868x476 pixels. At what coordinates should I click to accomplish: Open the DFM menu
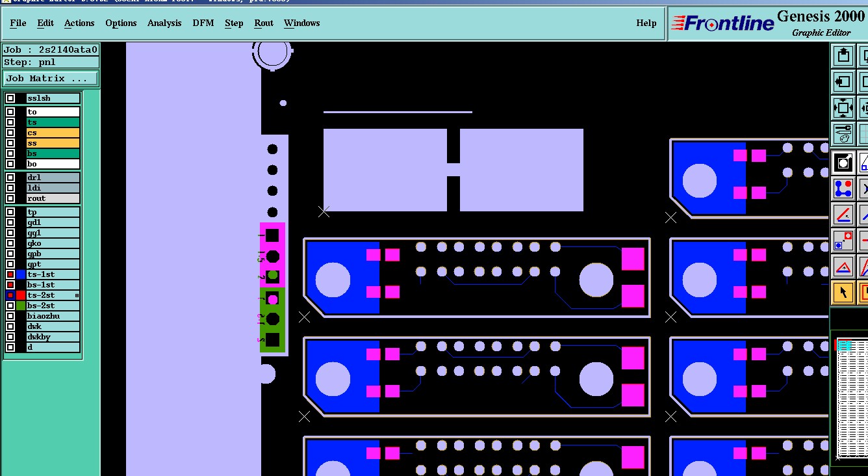point(203,23)
